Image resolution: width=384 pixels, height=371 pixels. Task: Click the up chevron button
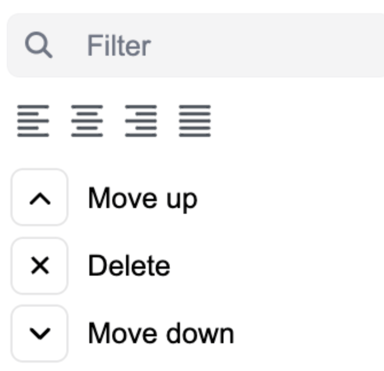click(40, 197)
